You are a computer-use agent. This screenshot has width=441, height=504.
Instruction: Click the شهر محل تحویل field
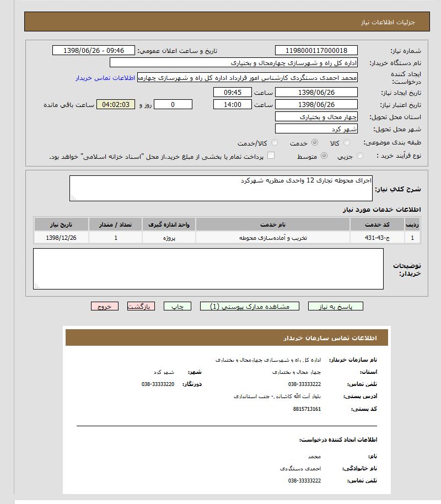pyautogui.click(x=316, y=129)
